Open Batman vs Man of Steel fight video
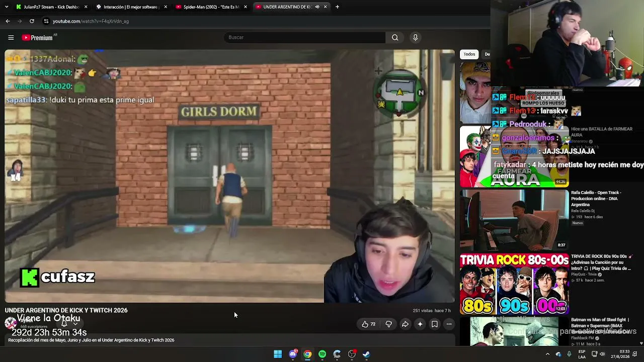 pyautogui.click(x=600, y=326)
